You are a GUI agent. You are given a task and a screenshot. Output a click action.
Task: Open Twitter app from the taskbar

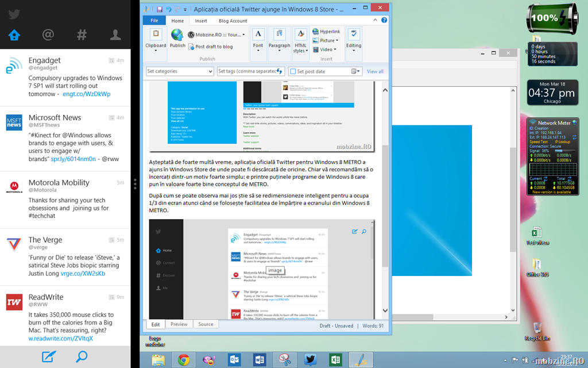click(310, 360)
